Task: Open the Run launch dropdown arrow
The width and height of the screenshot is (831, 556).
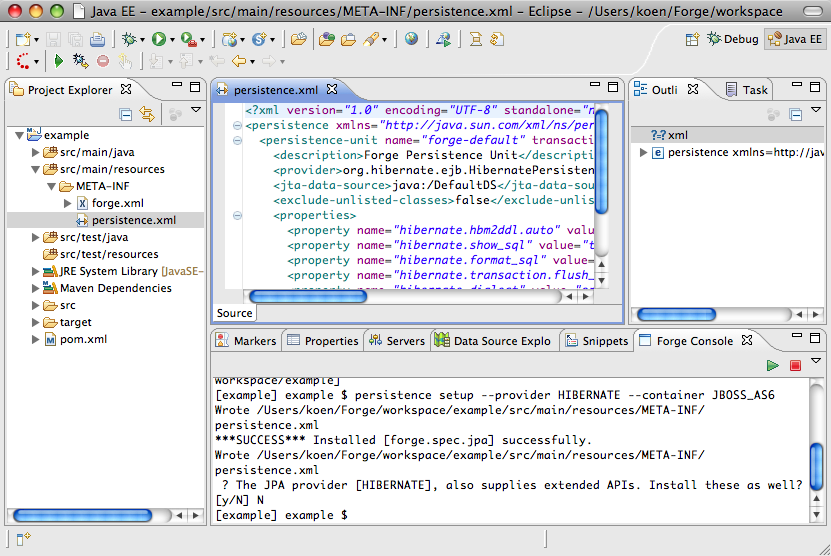Action: 172,40
